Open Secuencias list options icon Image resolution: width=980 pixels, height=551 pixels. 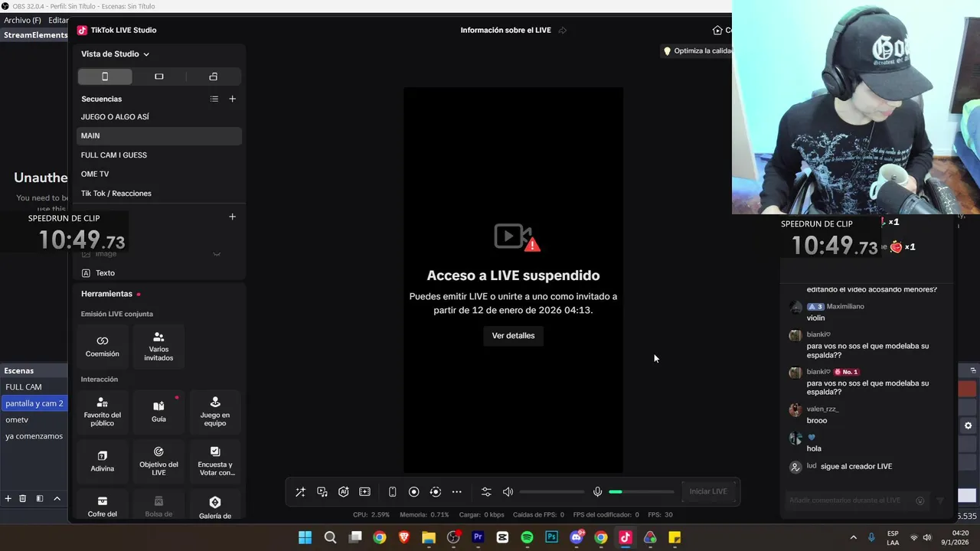tap(214, 99)
